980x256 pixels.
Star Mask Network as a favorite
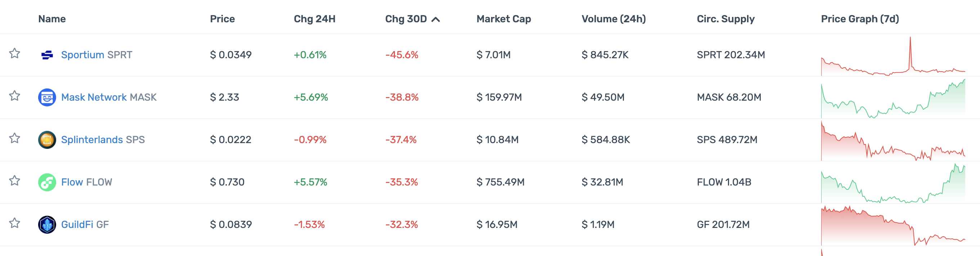pyautogui.click(x=14, y=96)
